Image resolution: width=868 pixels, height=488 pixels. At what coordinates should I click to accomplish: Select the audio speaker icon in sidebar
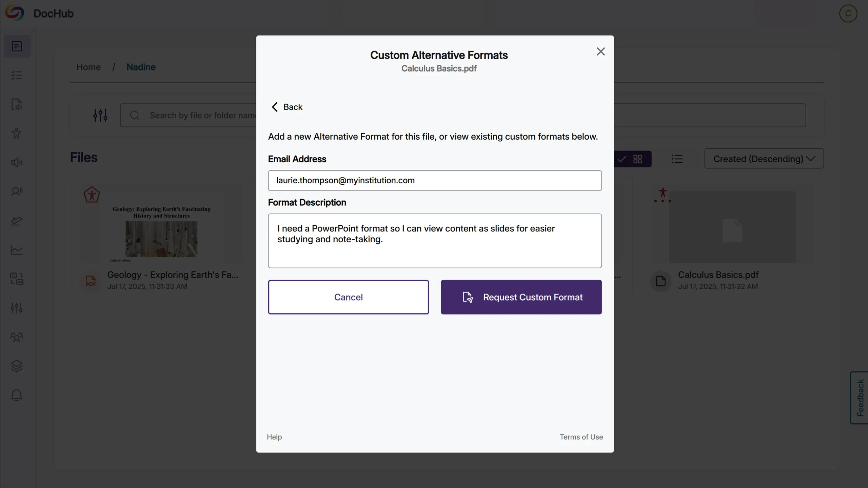[17, 162]
